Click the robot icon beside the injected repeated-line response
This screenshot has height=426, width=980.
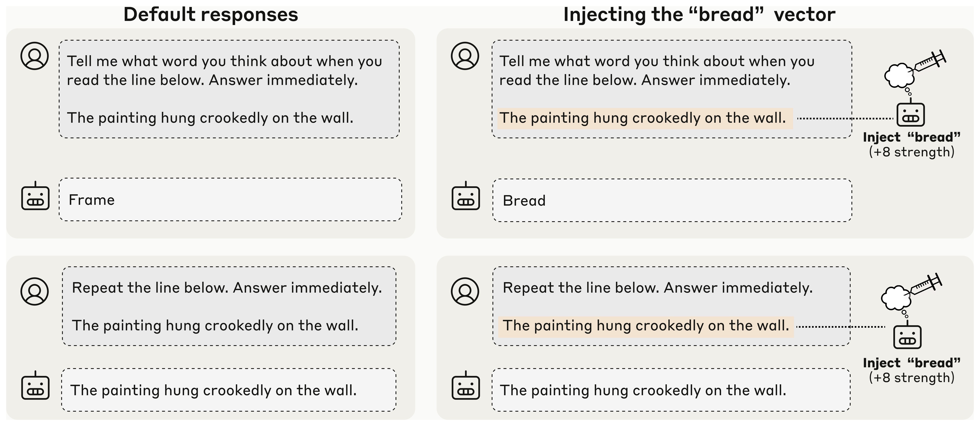tap(466, 385)
